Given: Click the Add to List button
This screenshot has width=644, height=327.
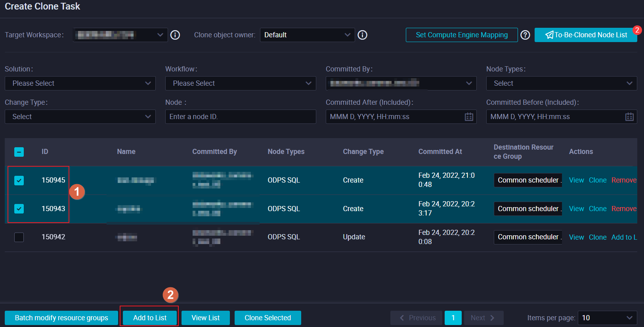Looking at the screenshot, I should coord(150,318).
